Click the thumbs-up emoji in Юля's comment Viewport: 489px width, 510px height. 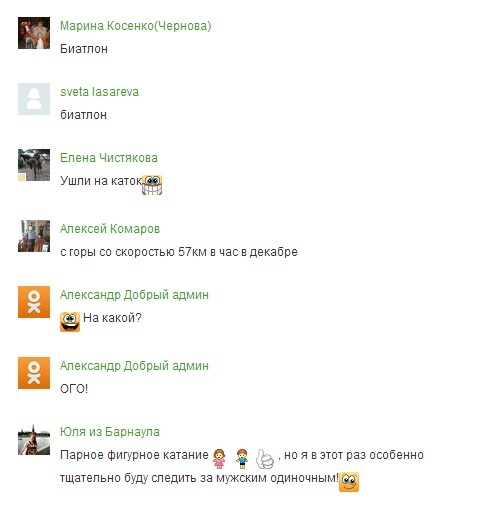click(265, 459)
